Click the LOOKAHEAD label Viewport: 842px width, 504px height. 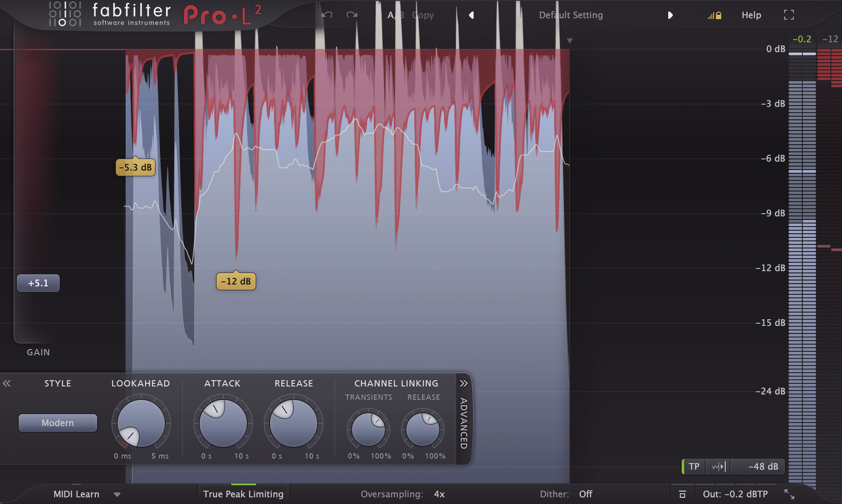point(141,383)
